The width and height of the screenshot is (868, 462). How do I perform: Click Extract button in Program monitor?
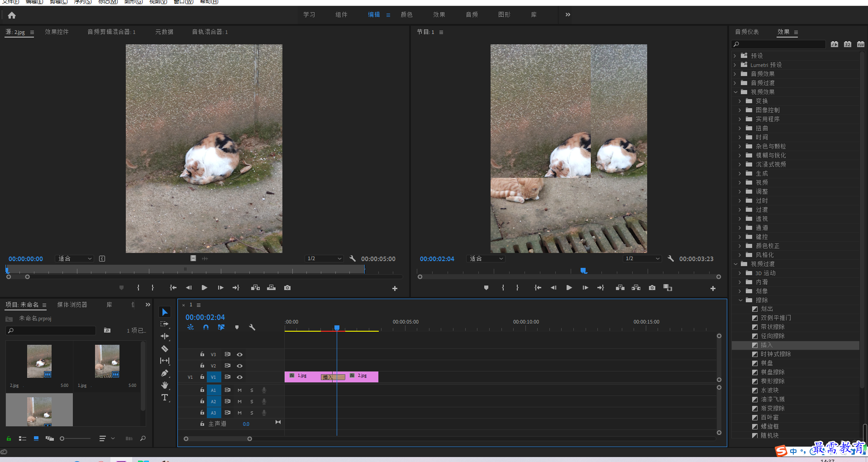pos(636,288)
